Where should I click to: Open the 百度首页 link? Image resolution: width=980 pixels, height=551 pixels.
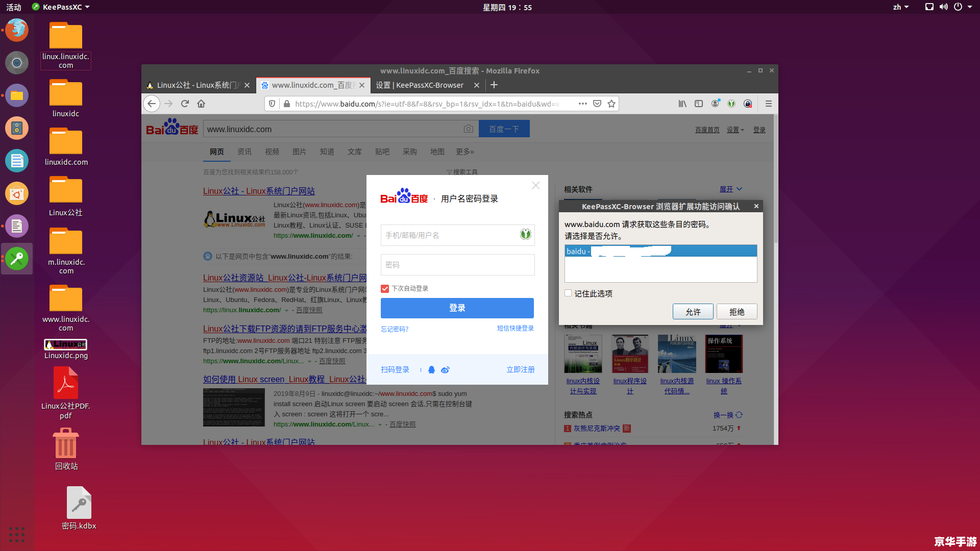coord(707,130)
